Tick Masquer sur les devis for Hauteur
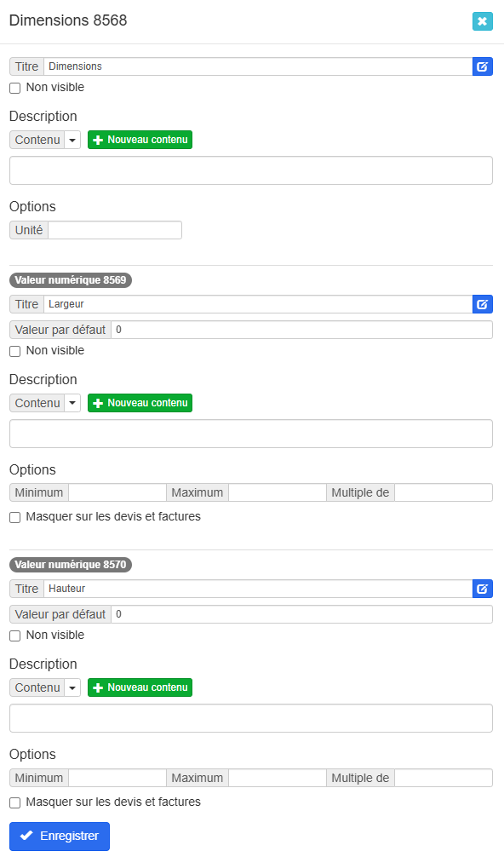Viewport: 504px width, 857px height. (x=15, y=802)
